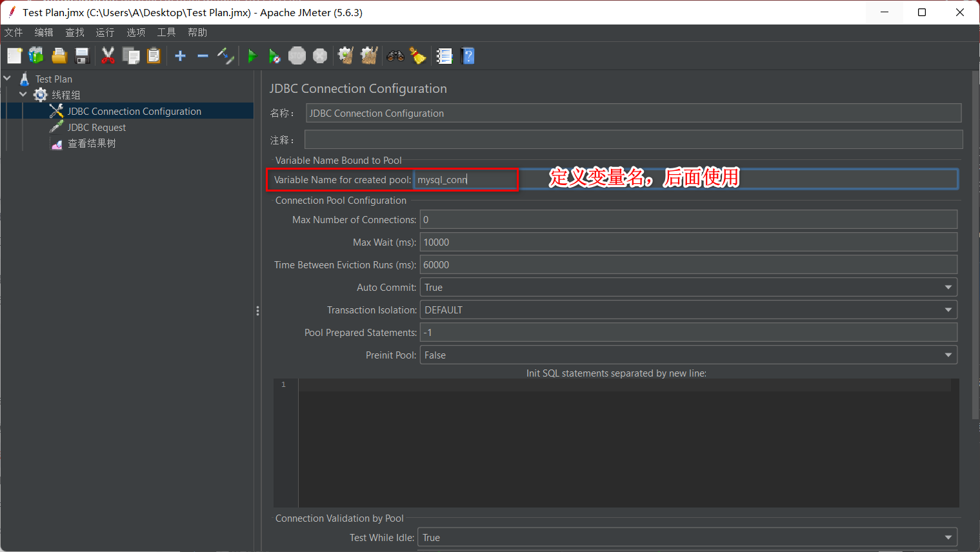This screenshot has width=980, height=552.
Task: Click Max Number of Connections field
Action: (688, 219)
